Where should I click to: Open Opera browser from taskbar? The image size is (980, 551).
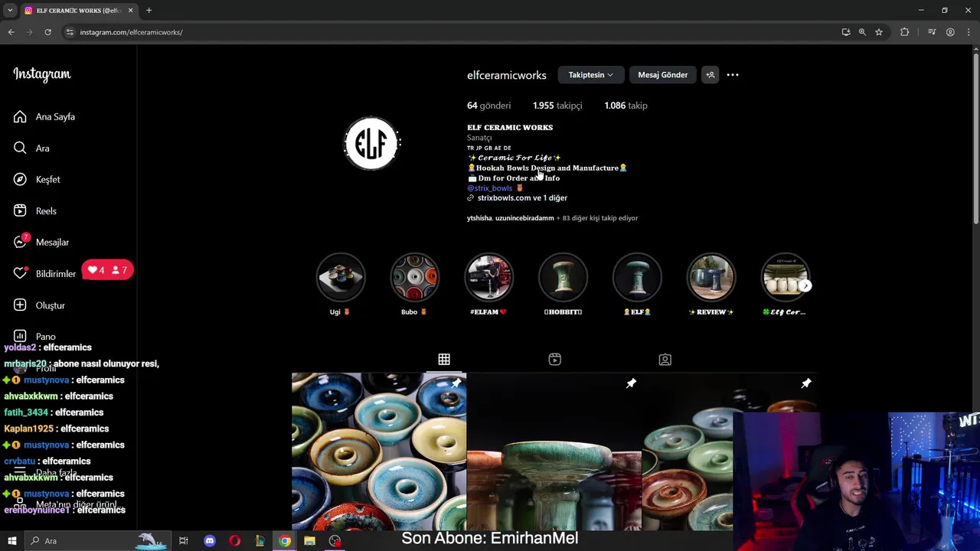[x=234, y=540]
